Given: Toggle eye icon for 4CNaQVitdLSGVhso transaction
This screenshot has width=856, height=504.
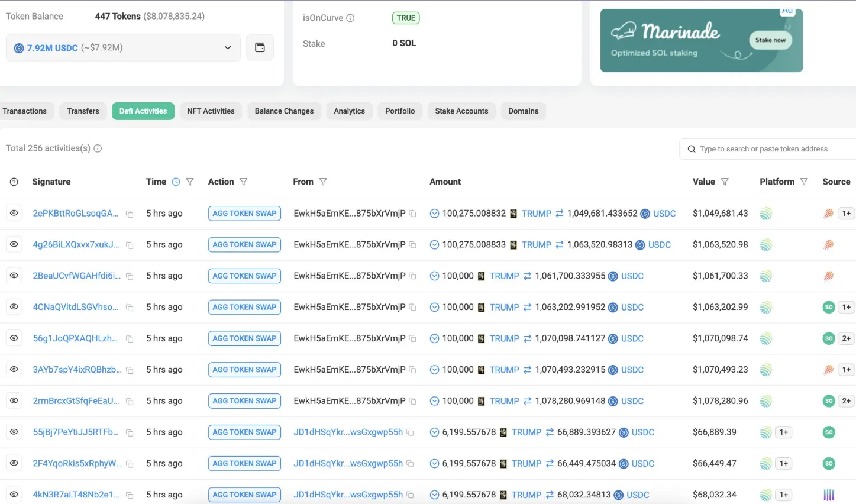Looking at the screenshot, I should [14, 307].
